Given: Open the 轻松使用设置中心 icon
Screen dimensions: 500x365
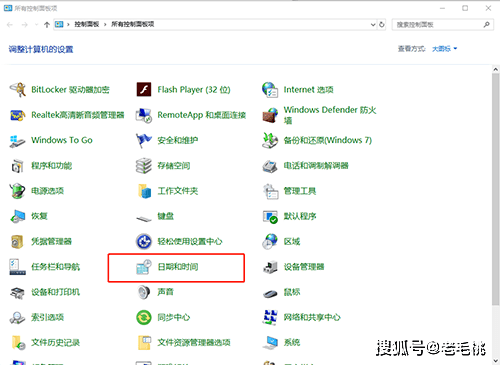Looking at the screenshot, I should coord(144,242).
